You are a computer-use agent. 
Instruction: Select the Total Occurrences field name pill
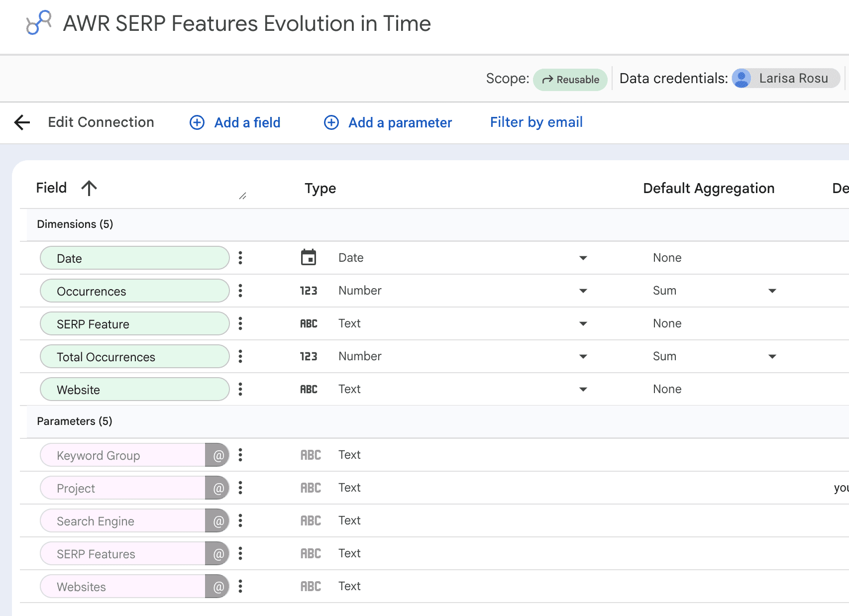(x=135, y=356)
